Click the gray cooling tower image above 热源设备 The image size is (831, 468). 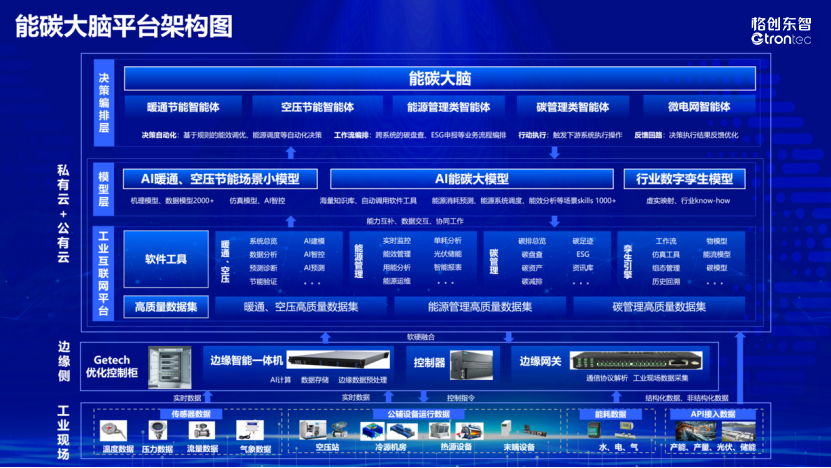click(x=440, y=431)
